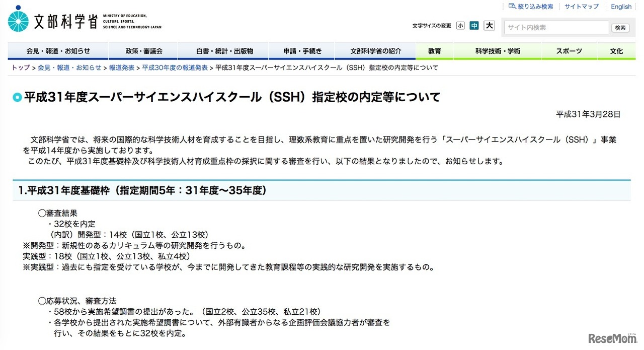The width and height of the screenshot is (644, 350).
Task: Open the スポーツ section
Action: tap(569, 51)
